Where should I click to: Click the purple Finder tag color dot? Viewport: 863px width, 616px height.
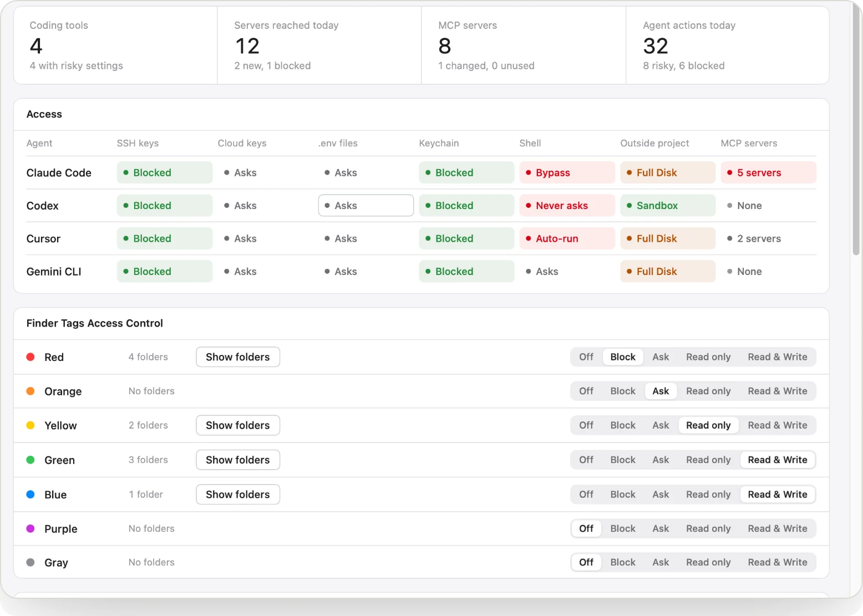click(31, 529)
